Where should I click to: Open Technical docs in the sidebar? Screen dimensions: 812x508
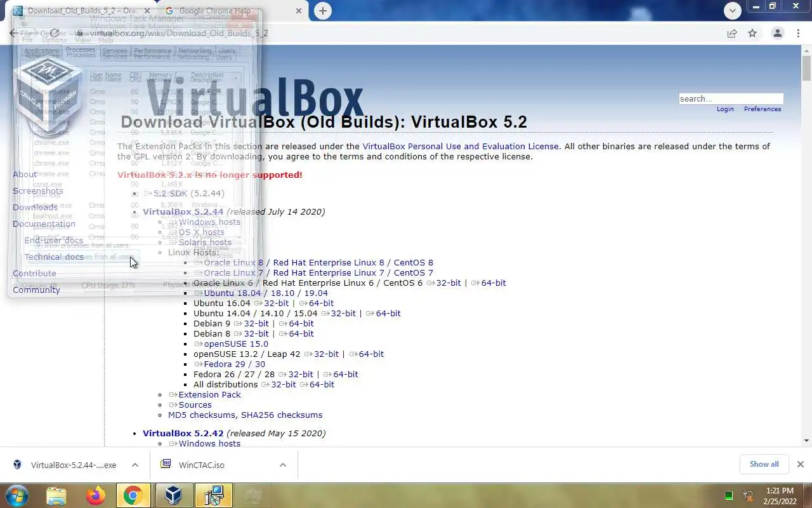(x=54, y=257)
